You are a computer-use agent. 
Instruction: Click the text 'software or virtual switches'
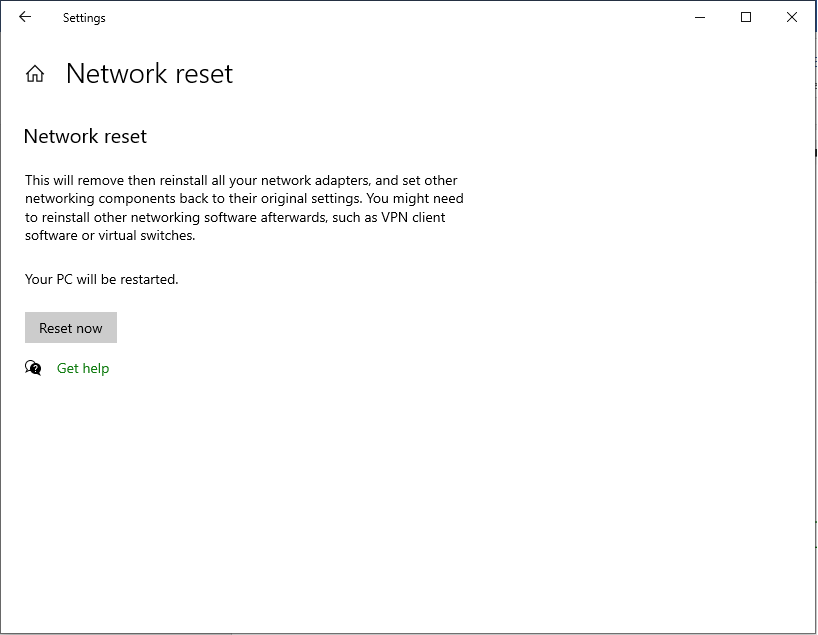(x=110, y=235)
